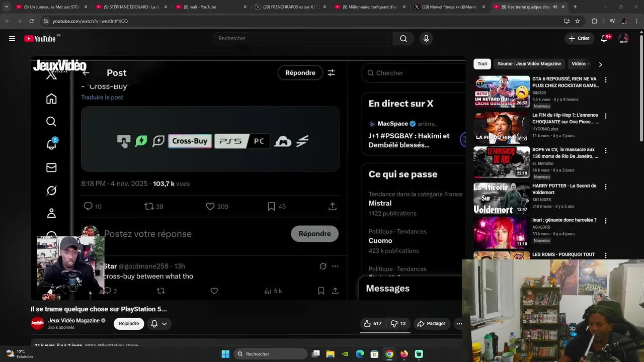The width and height of the screenshot is (644, 362).
Task: Click the YouTube Rechercher search field
Action: [x=303, y=39]
